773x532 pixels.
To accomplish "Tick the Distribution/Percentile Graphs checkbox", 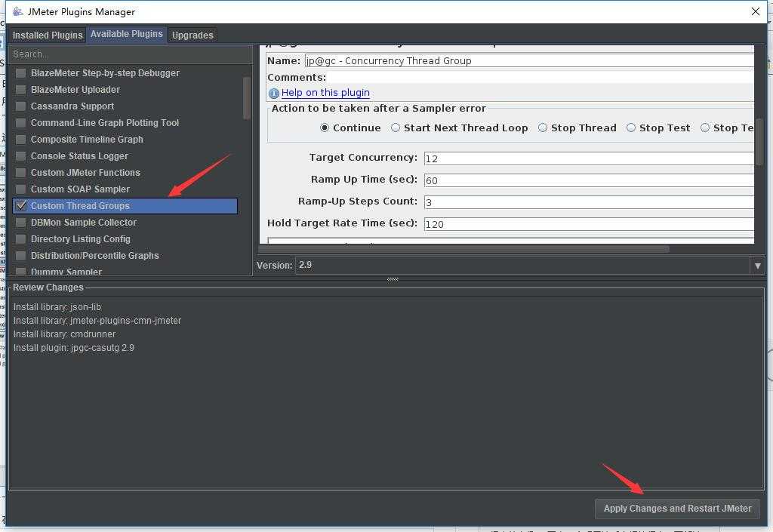I will tap(20, 256).
